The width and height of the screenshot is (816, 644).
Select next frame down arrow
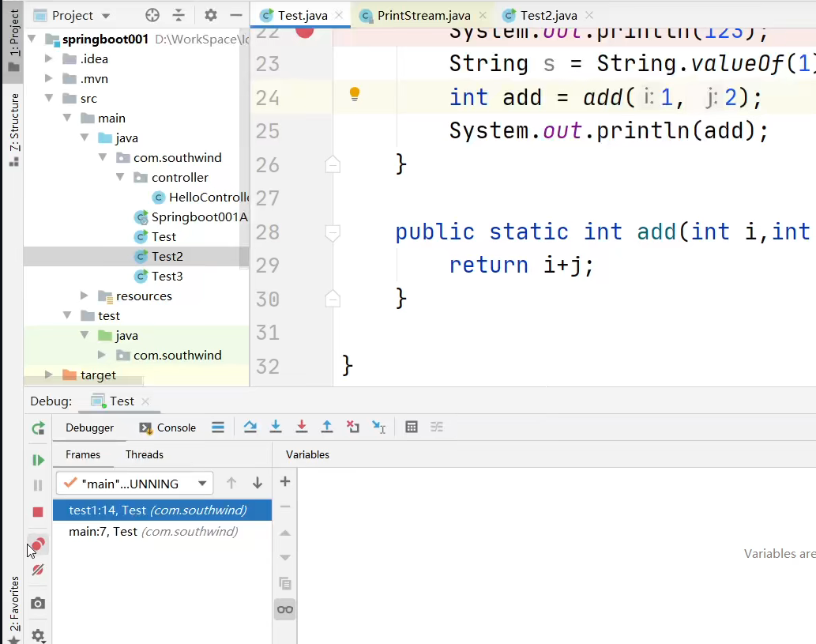coord(258,484)
